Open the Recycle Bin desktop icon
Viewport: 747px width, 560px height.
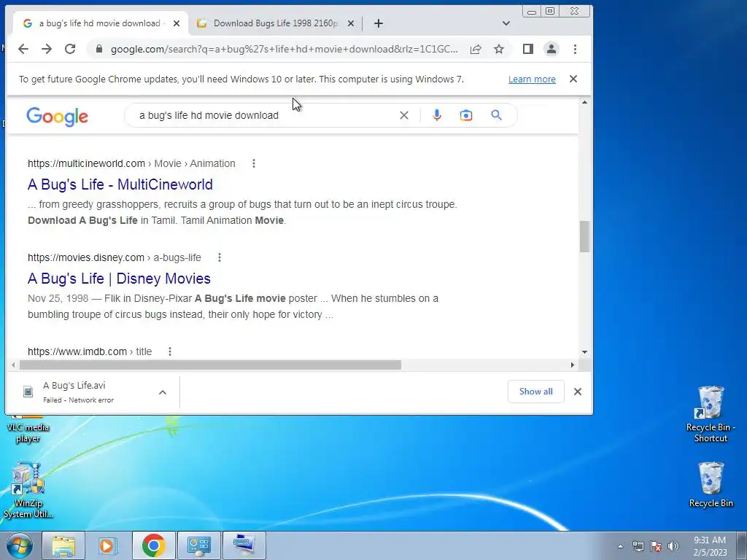tap(711, 484)
